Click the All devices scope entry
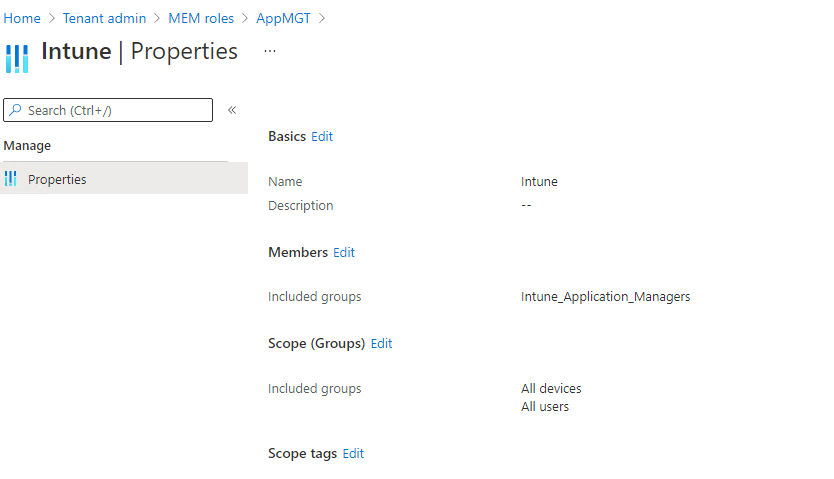 coord(551,388)
